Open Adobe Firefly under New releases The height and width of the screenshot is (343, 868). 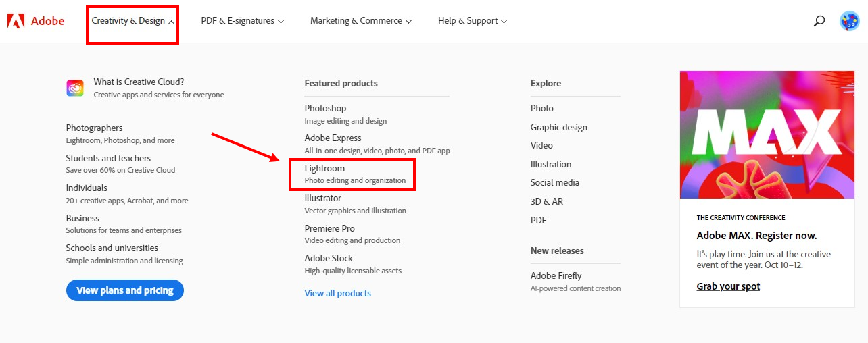pyautogui.click(x=556, y=275)
